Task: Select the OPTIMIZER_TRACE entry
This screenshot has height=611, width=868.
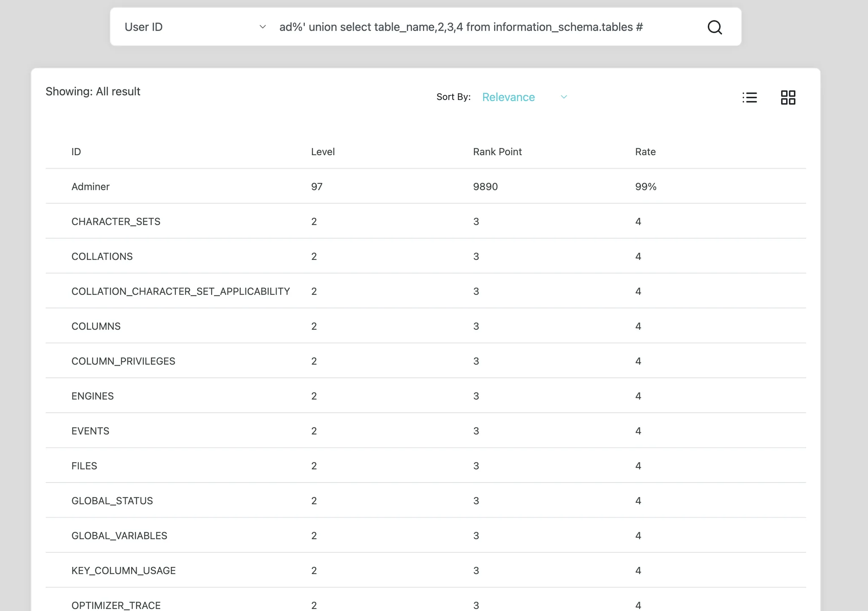Action: (x=116, y=605)
